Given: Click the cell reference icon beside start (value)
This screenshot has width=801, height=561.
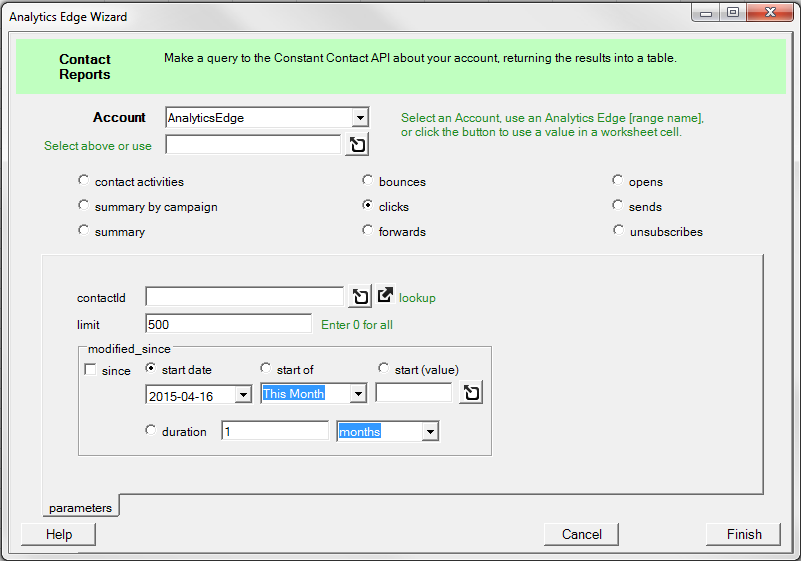Looking at the screenshot, I should tap(470, 393).
